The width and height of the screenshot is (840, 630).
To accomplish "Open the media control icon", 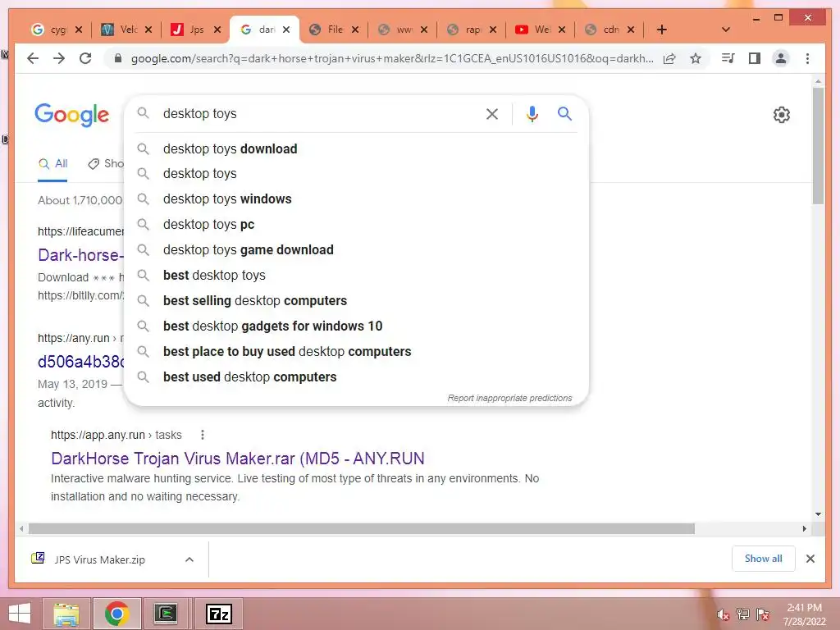I will pos(728,58).
